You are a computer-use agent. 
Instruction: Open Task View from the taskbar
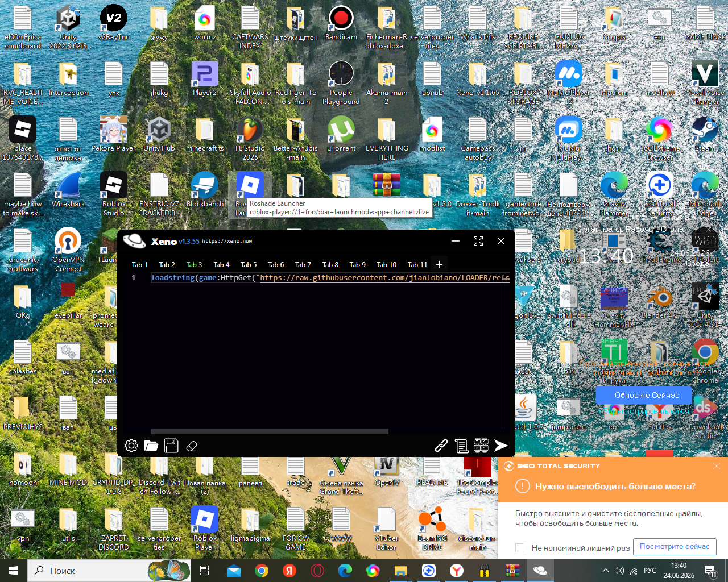(x=205, y=571)
